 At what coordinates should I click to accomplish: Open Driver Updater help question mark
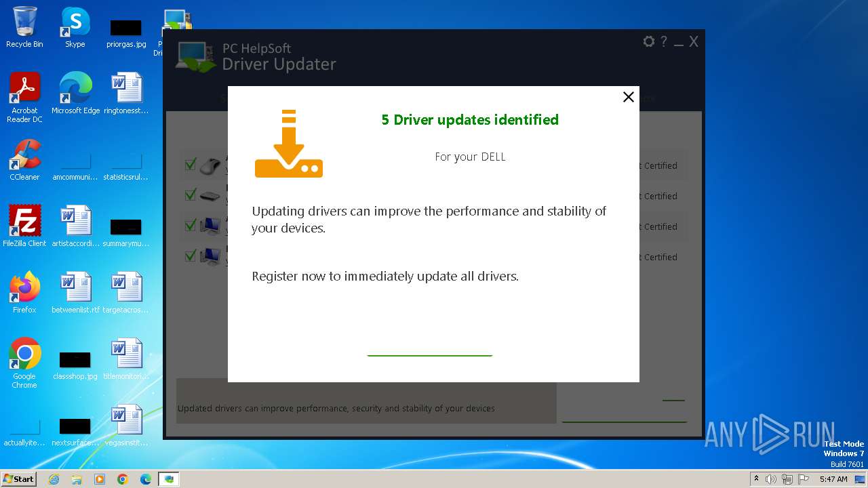coord(665,41)
